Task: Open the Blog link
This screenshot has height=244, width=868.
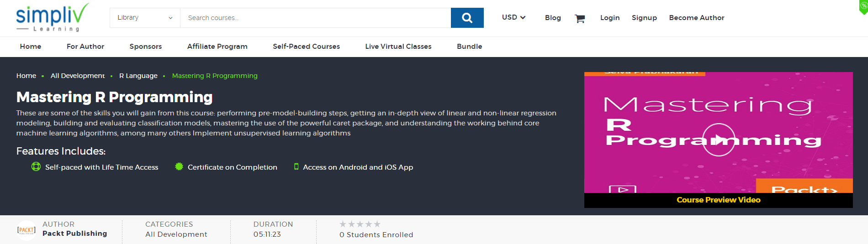Action: point(553,18)
